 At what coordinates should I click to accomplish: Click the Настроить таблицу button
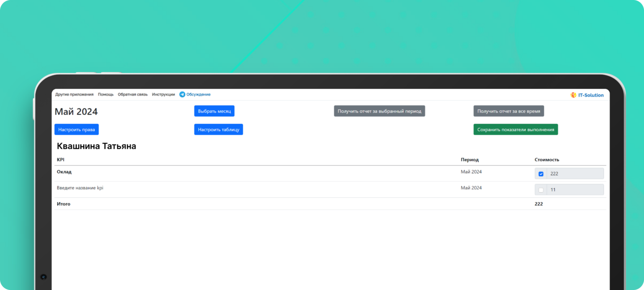coord(219,130)
